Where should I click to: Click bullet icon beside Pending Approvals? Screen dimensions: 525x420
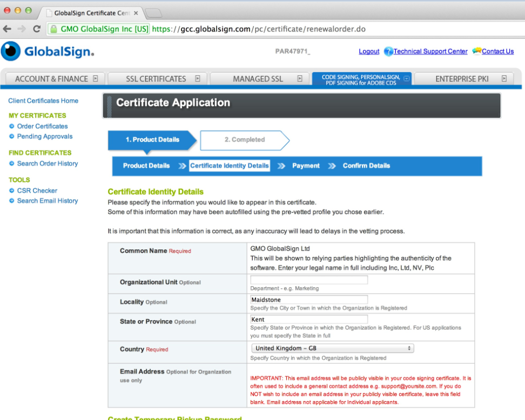(x=12, y=136)
